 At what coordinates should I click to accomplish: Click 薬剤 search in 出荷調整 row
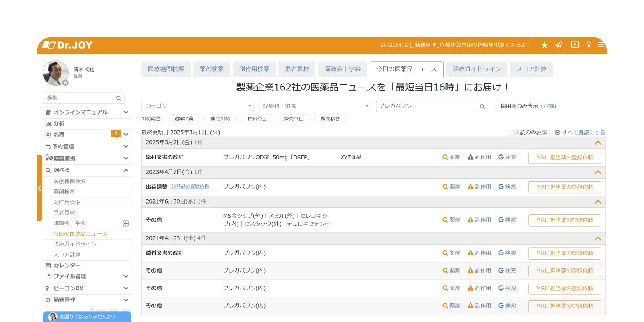[452, 187]
